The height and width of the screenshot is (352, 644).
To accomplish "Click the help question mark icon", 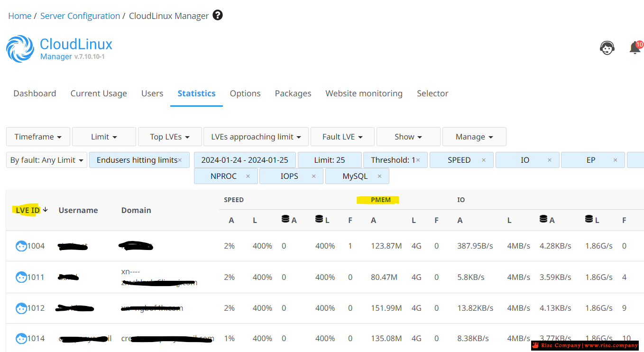I will point(218,15).
